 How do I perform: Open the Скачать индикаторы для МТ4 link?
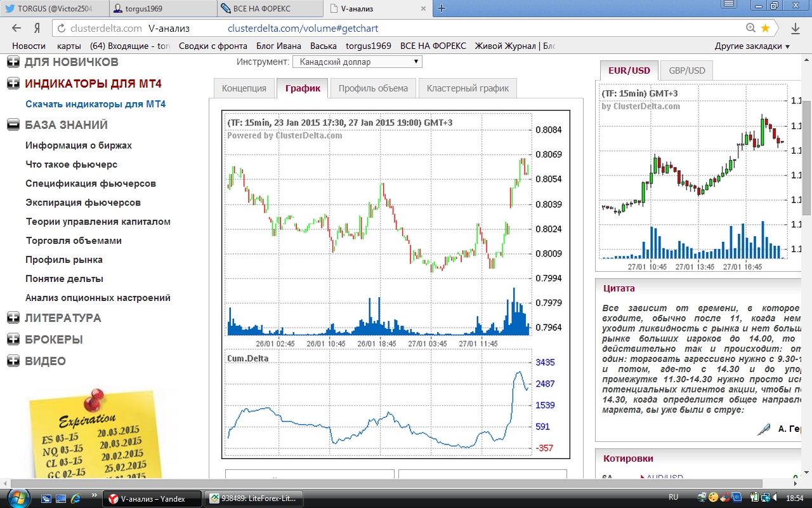95,104
